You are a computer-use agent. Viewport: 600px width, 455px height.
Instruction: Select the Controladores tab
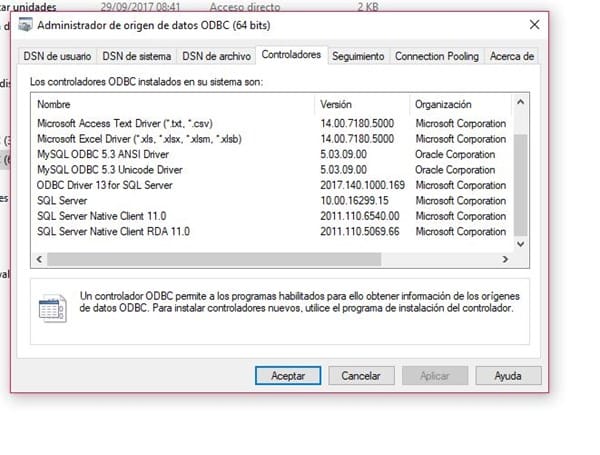[x=291, y=55]
